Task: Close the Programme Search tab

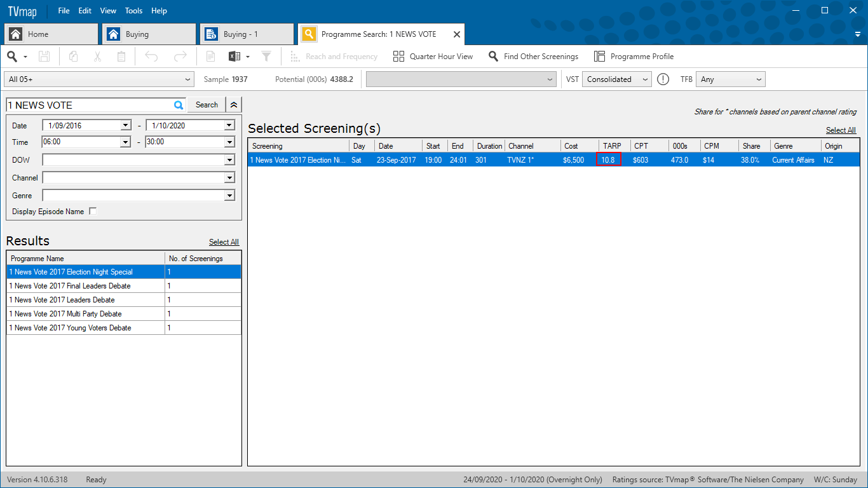Action: [x=457, y=34]
